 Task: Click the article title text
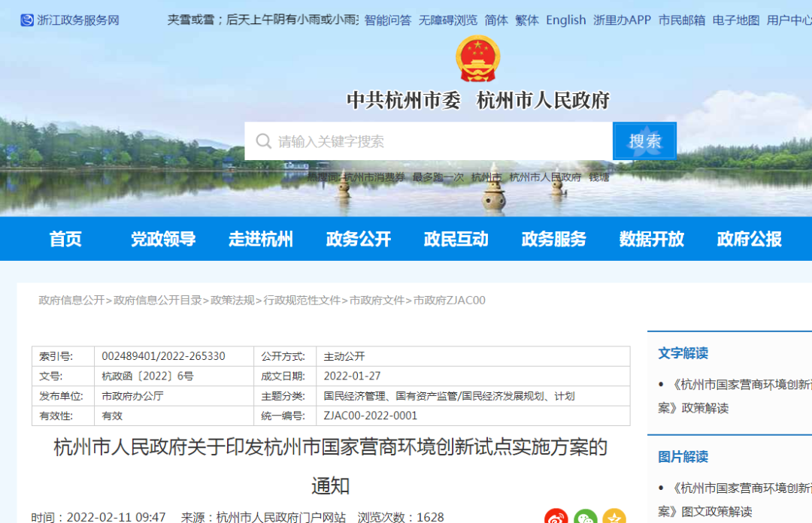coord(330,466)
